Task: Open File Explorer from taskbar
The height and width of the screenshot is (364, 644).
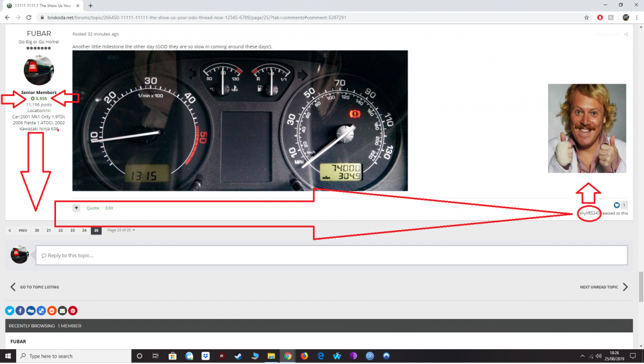Action: tap(271, 356)
